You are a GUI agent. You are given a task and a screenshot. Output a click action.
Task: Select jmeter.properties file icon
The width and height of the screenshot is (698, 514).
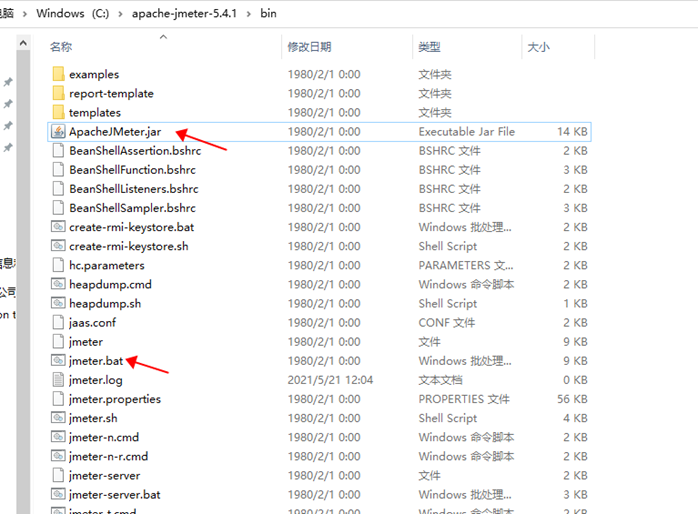58,399
